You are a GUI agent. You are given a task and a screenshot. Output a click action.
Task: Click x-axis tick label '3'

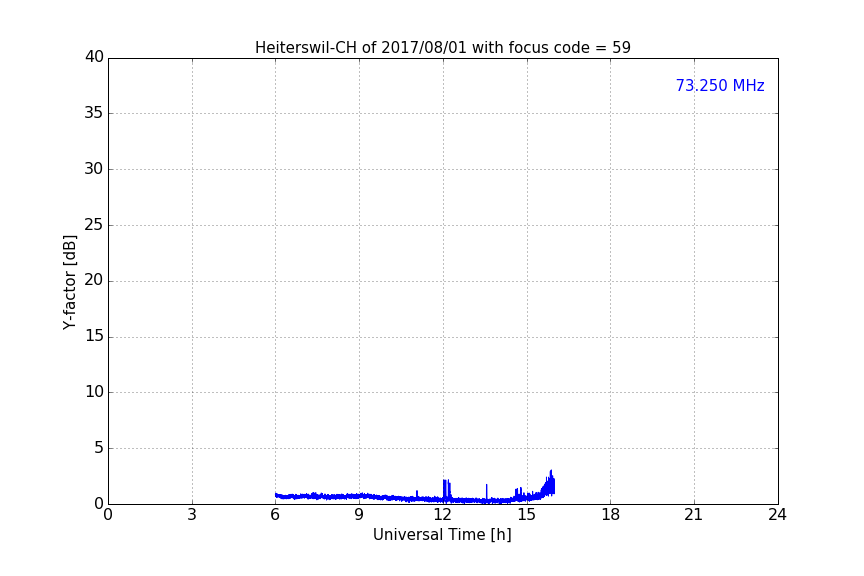tap(192, 515)
